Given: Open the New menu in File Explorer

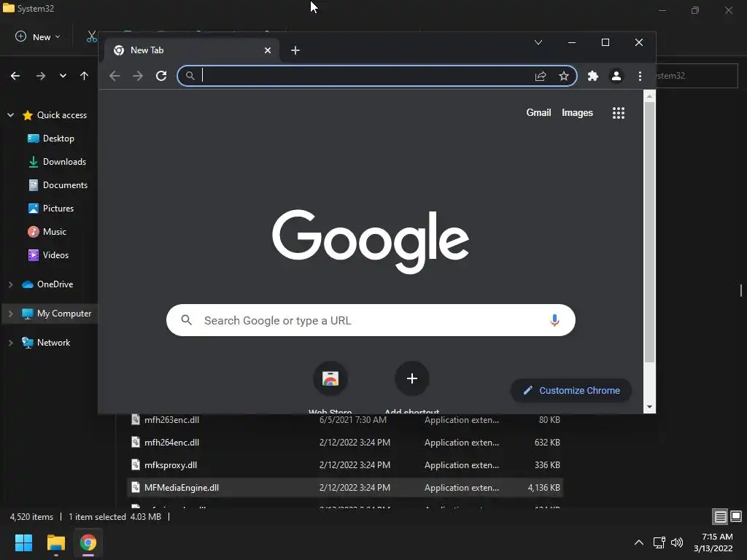Looking at the screenshot, I should click(x=38, y=36).
